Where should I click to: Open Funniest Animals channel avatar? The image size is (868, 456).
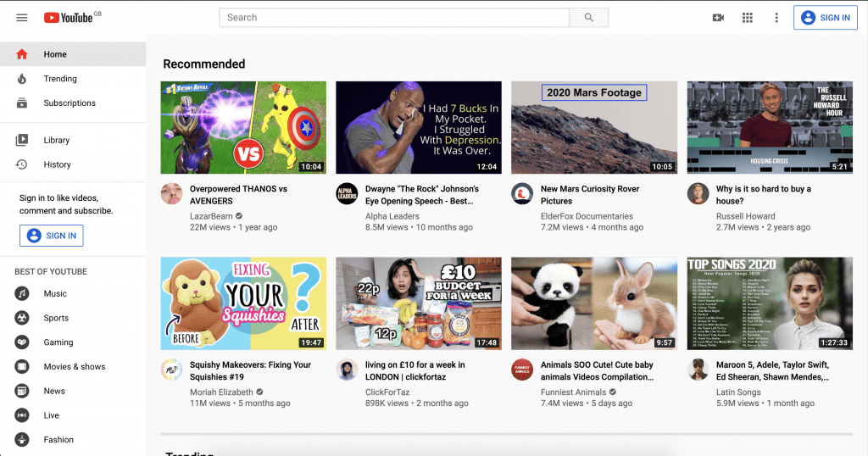[x=522, y=370]
